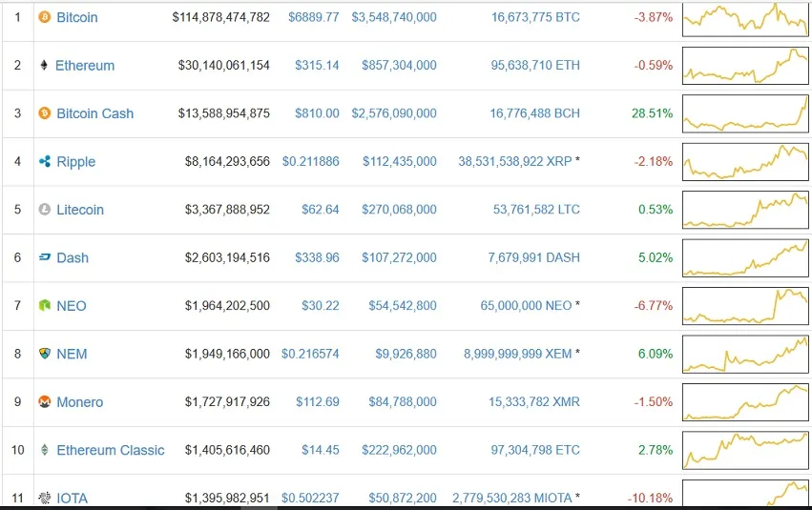Image resolution: width=812 pixels, height=510 pixels.
Task: Open the Bitcoin coin page link
Action: click(x=77, y=17)
